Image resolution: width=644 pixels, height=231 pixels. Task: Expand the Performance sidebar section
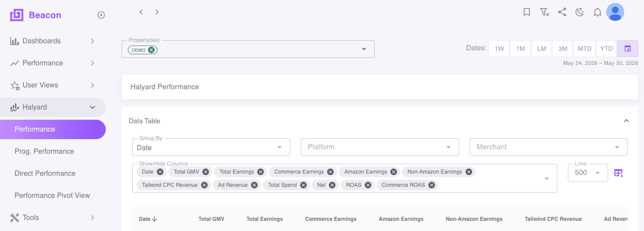pos(53,63)
